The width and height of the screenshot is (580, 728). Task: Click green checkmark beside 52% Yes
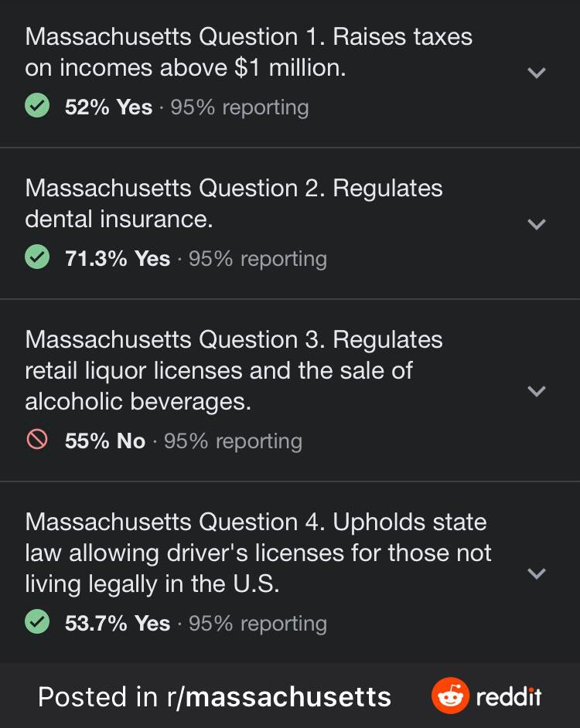click(x=37, y=106)
